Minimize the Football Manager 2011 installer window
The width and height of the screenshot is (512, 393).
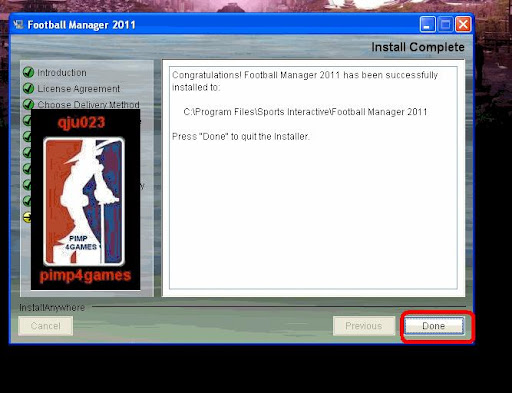coord(427,25)
